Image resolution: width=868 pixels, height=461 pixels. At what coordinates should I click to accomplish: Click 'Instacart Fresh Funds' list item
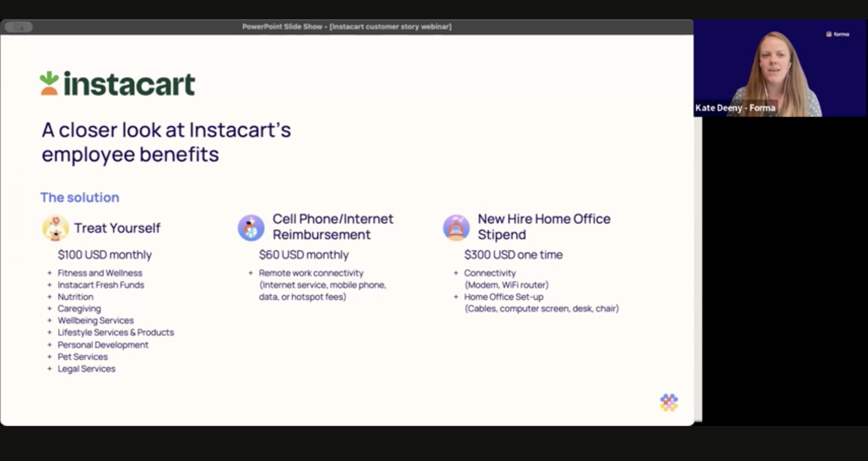[101, 285]
